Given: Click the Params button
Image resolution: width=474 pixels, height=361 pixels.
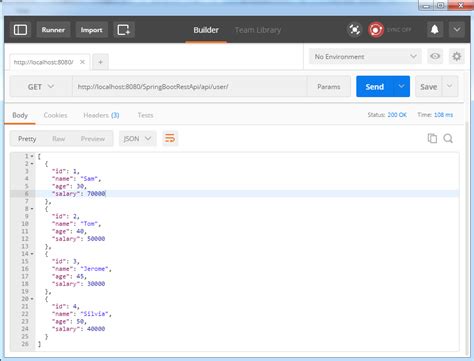Looking at the screenshot, I should [x=328, y=87].
